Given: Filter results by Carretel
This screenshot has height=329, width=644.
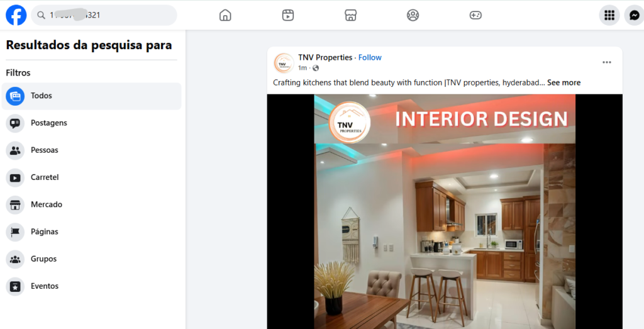Looking at the screenshot, I should coord(91,177).
